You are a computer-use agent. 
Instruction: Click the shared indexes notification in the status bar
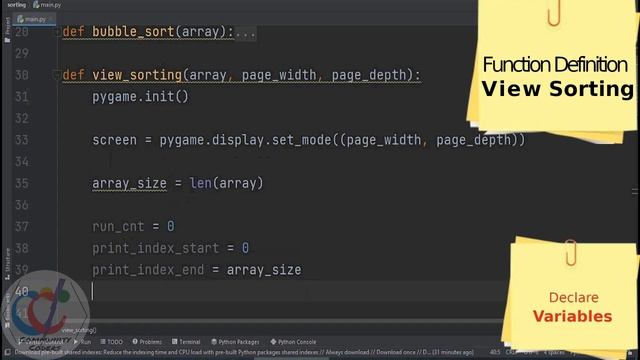click(x=244, y=352)
